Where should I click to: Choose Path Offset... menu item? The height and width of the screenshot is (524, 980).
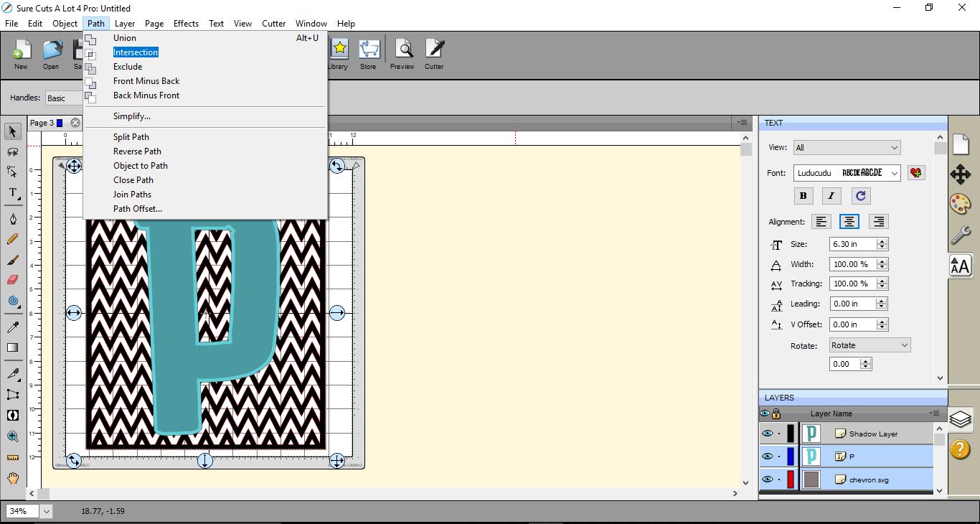click(204, 209)
